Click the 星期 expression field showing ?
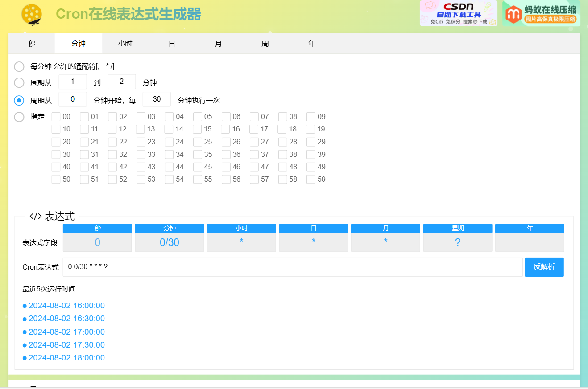588x389 pixels. point(458,243)
